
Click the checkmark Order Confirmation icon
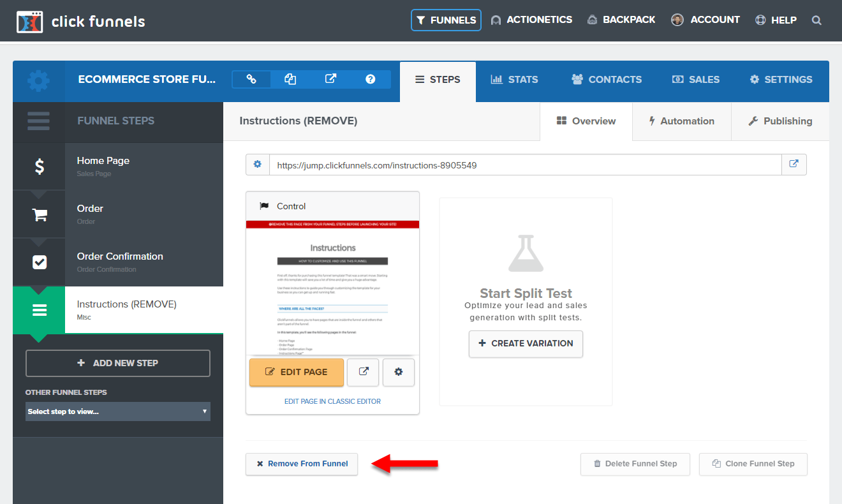[x=39, y=262]
